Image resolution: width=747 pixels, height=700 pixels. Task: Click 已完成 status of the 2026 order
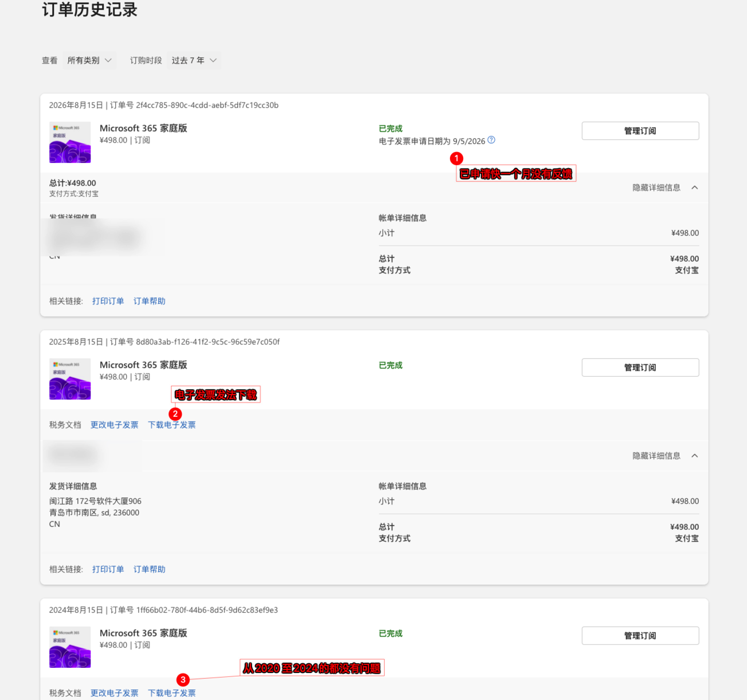[391, 128]
